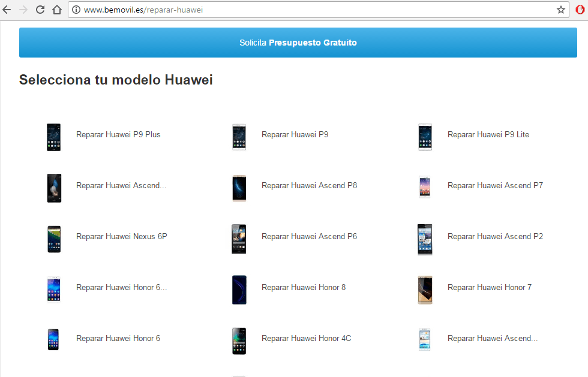Screen dimensions: 588x377
Task: Reload the current page
Action: (40, 10)
